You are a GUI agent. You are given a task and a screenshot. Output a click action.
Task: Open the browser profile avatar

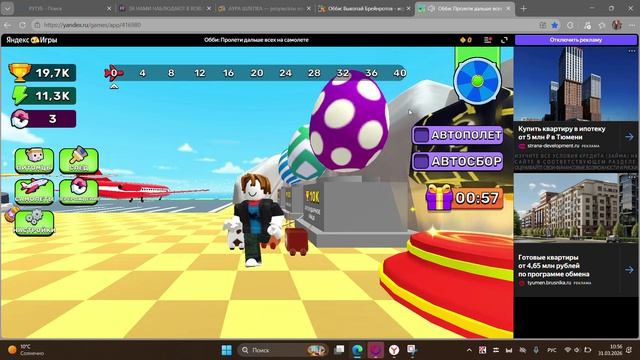[617, 25]
